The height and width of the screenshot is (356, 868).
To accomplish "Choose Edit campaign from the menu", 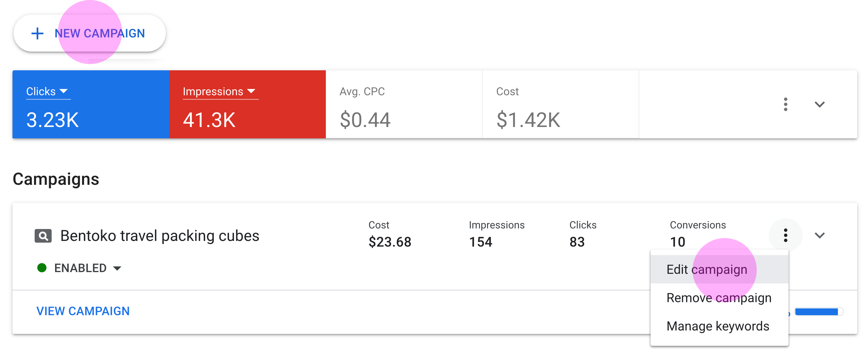I will [x=706, y=270].
